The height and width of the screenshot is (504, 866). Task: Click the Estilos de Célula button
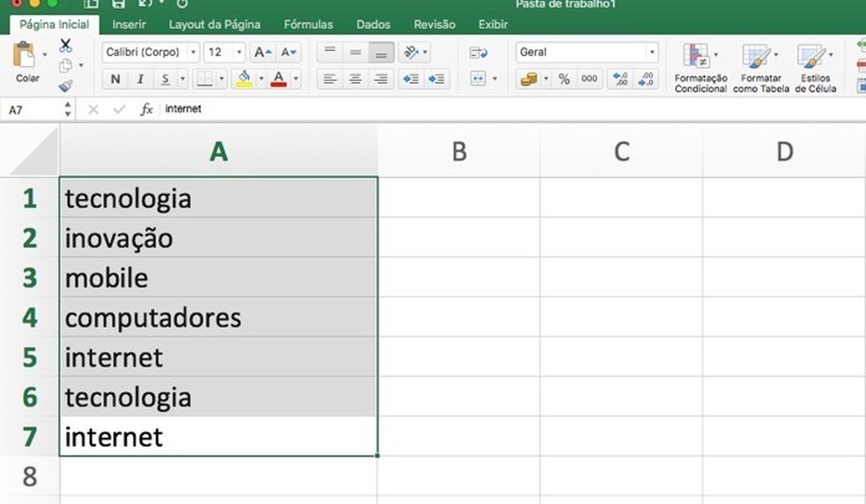tap(816, 68)
